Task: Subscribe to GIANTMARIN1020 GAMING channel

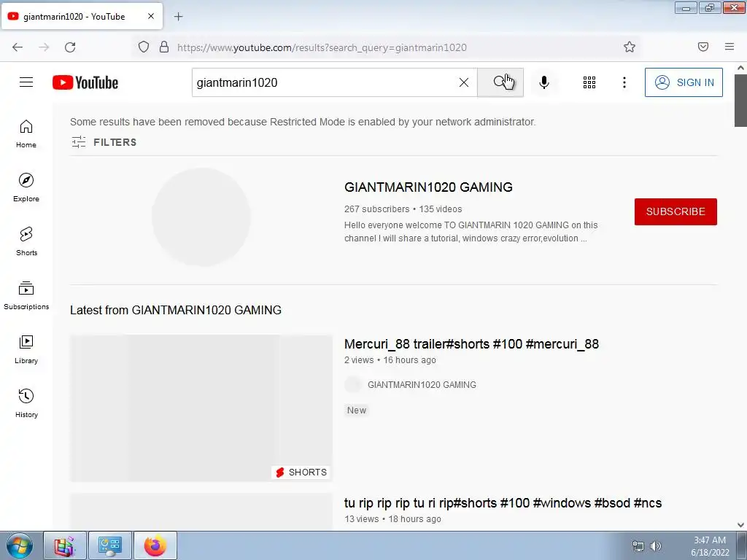Action: click(676, 211)
